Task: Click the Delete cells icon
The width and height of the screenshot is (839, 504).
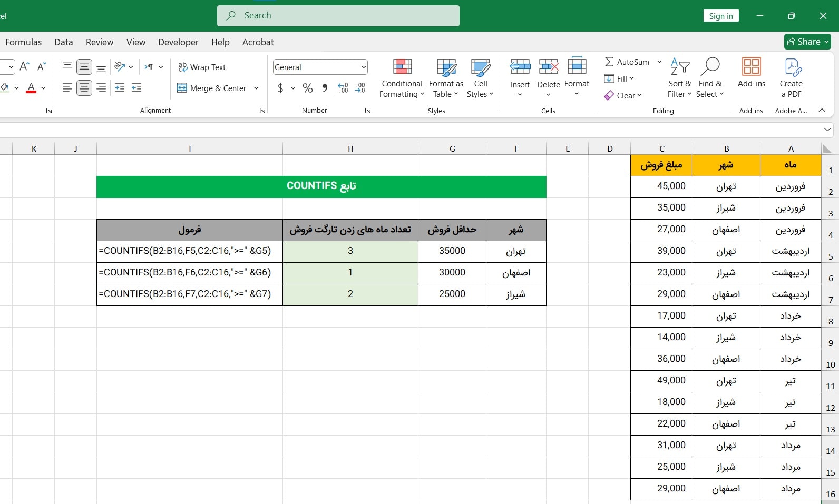Action: [548, 67]
